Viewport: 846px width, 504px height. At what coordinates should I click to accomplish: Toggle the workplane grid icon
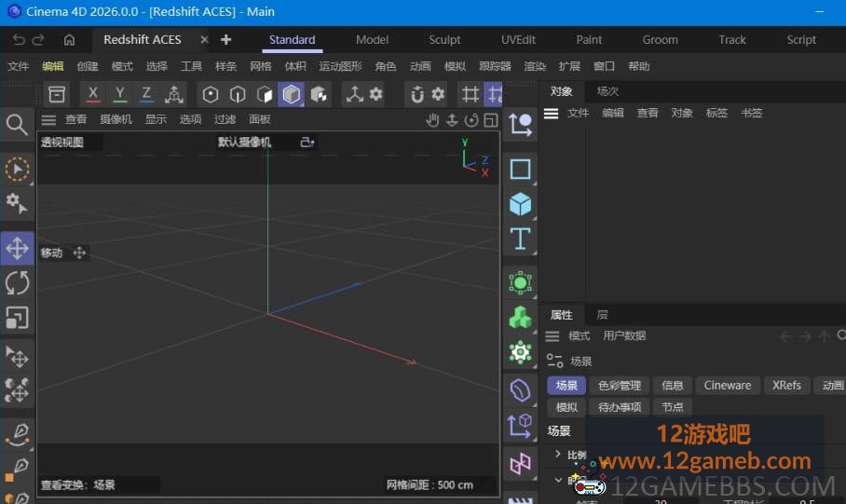click(x=471, y=94)
